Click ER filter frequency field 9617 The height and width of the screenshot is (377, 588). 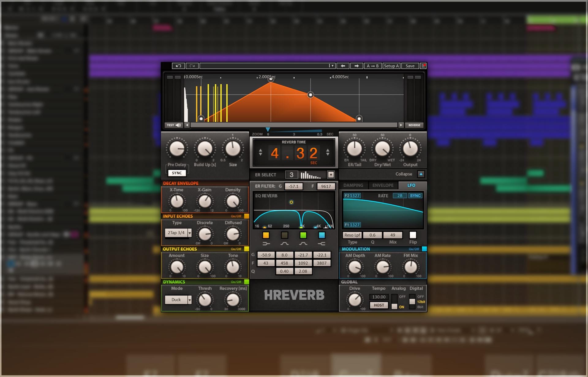click(326, 186)
